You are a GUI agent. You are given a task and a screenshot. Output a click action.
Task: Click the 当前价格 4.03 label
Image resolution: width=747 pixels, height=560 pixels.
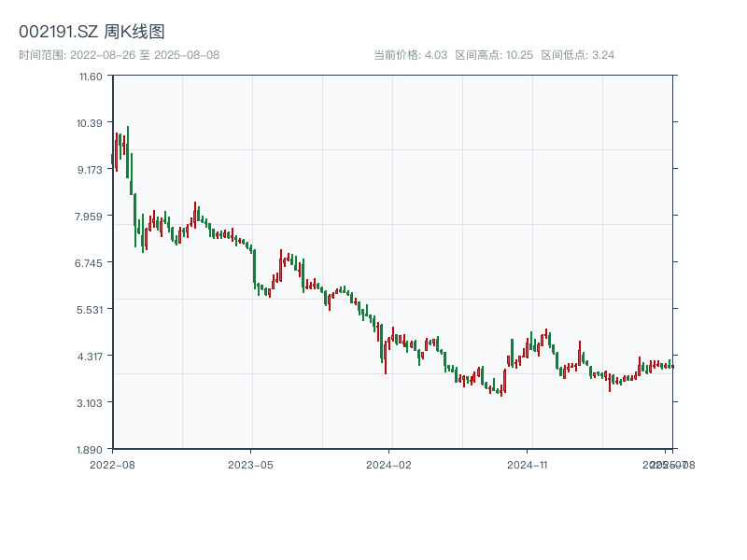click(x=411, y=55)
